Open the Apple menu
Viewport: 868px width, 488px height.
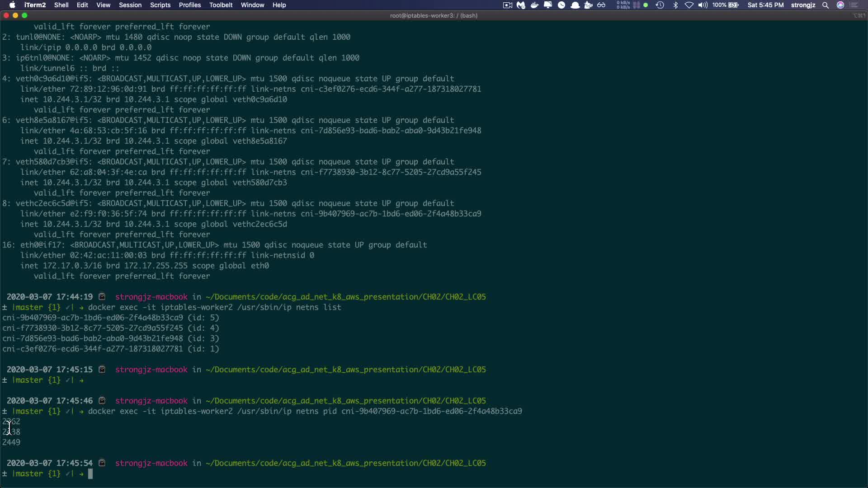[12, 5]
